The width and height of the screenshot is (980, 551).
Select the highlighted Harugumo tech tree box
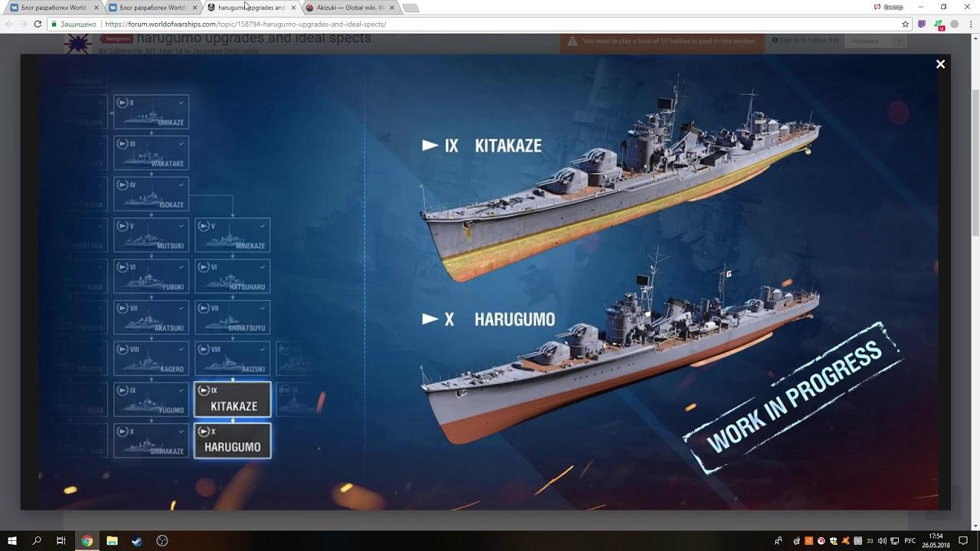[233, 441]
